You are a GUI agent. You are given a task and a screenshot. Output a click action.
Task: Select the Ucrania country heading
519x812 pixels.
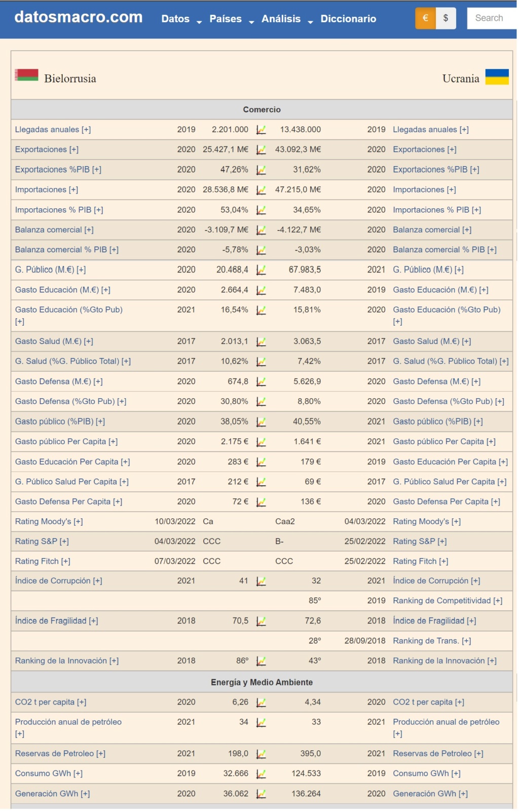(x=462, y=79)
